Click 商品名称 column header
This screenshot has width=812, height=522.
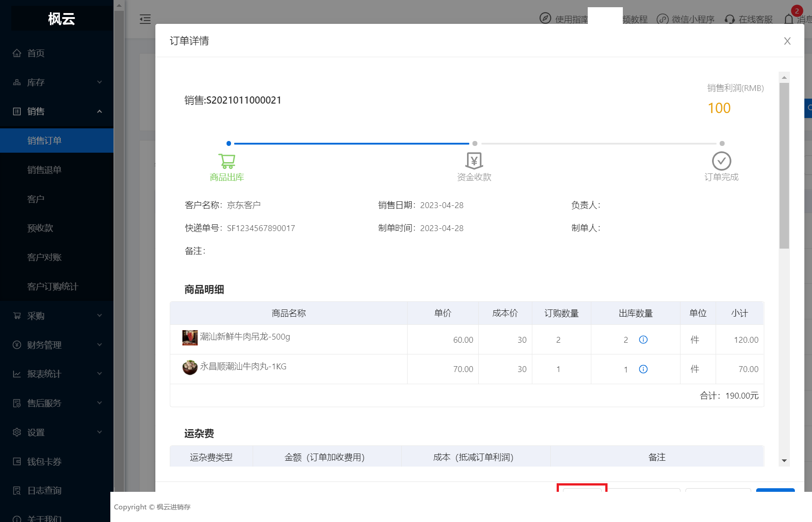289,313
